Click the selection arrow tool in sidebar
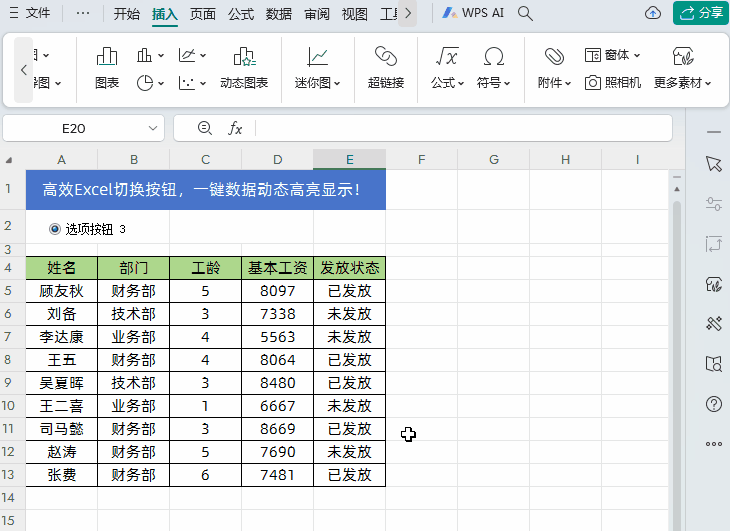This screenshot has width=730, height=531. coord(714,163)
